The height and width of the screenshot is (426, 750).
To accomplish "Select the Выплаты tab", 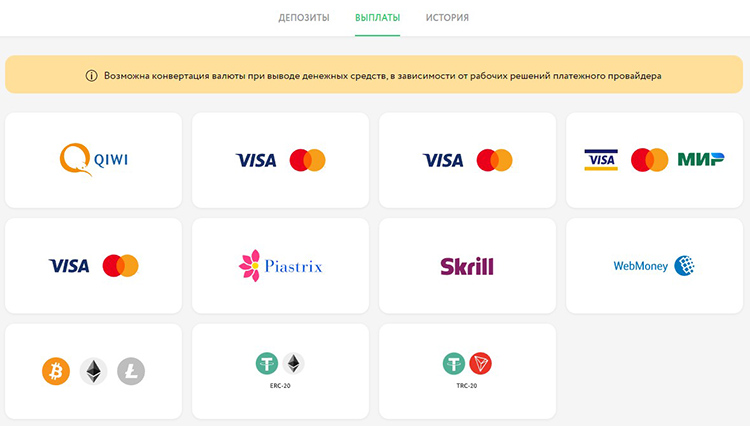I will [377, 18].
